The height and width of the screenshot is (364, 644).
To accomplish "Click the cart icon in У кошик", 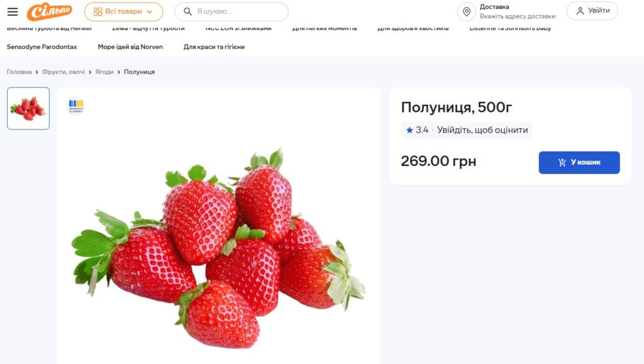I will (562, 162).
